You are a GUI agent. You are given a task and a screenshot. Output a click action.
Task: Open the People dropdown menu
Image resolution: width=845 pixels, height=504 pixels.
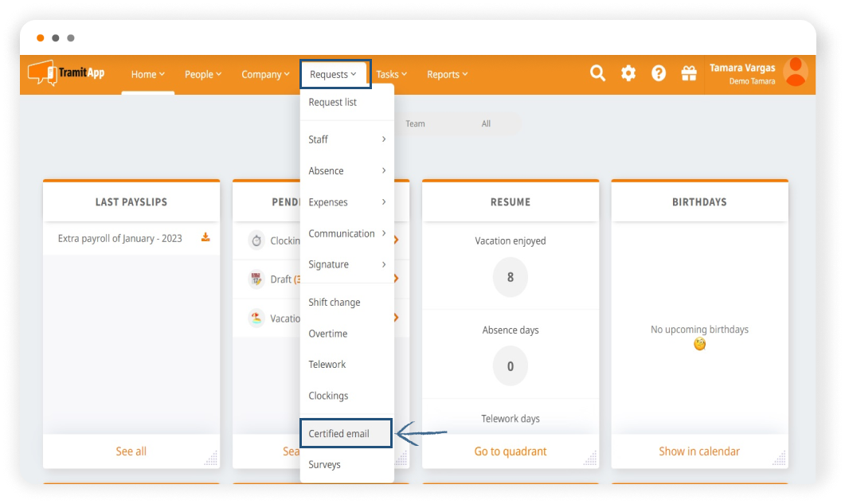(x=203, y=74)
